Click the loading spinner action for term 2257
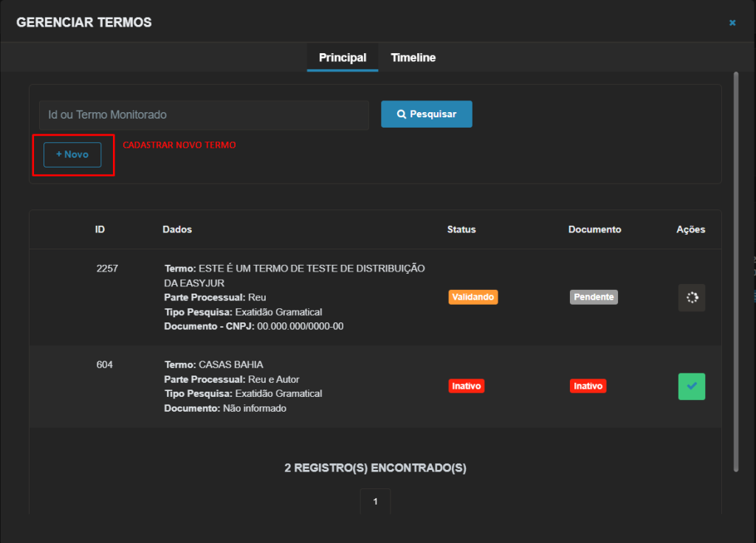 click(691, 297)
